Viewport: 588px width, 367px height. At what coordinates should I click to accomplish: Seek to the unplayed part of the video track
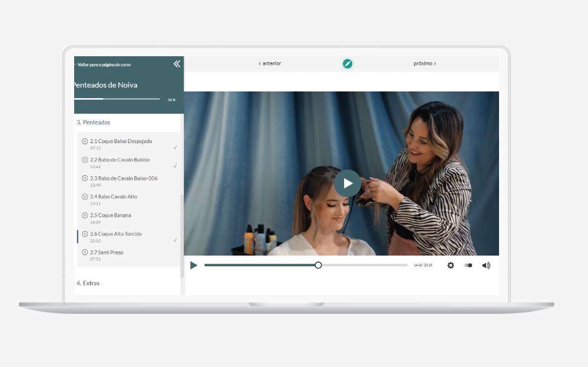coord(365,265)
